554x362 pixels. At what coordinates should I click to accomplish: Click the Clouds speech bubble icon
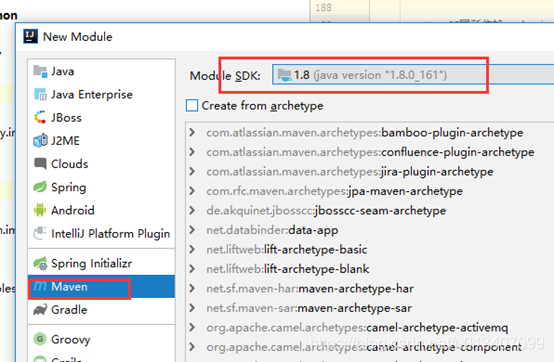40,164
